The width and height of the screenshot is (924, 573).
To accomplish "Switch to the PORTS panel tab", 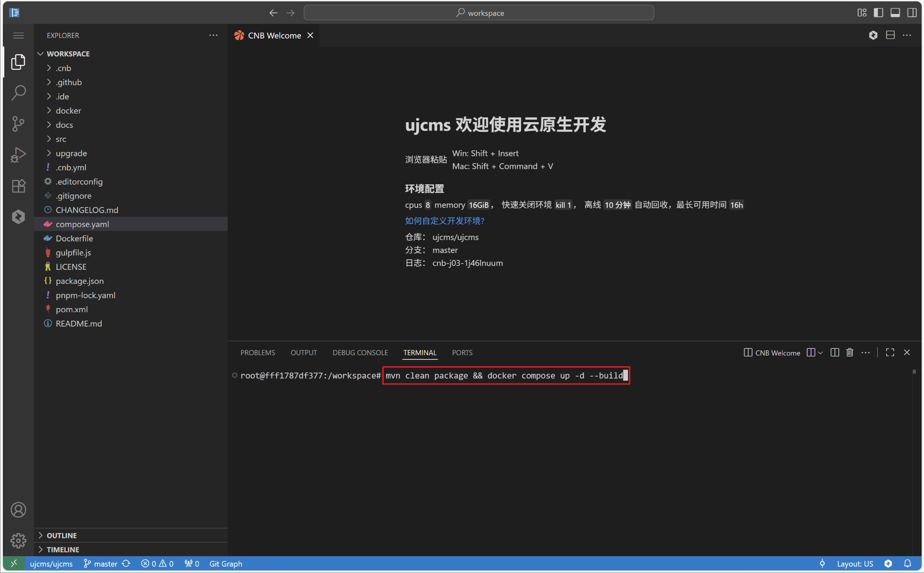I will 462,353.
